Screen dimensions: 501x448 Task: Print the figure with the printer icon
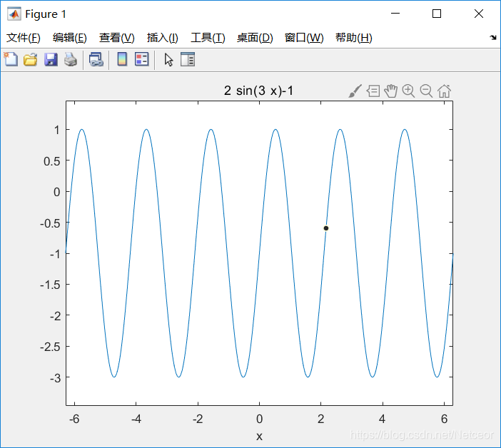click(x=71, y=59)
